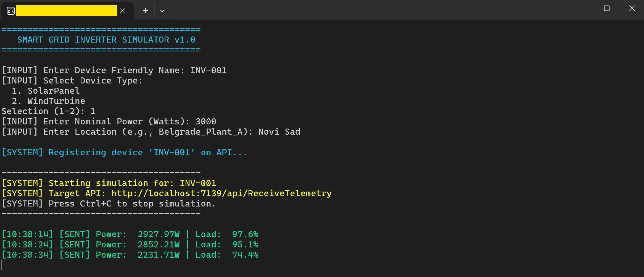Screen dimensions: 644x277
Task: Select the yellow highlighted tab title
Action: coord(67,11)
